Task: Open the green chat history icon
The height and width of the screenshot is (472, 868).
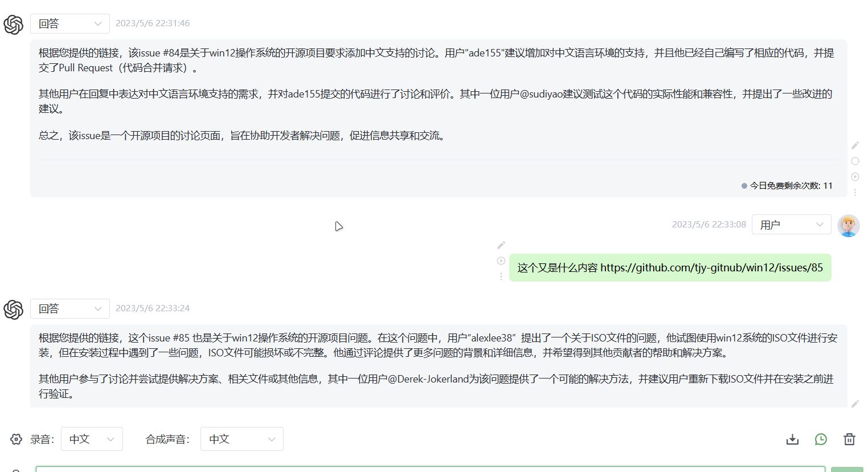Action: point(821,439)
